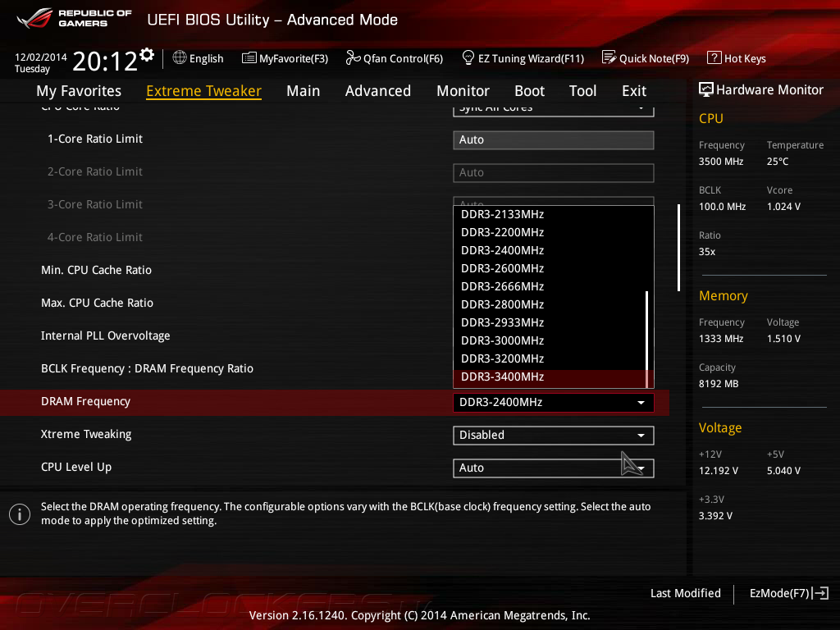Open the Tool tab
Image resolution: width=840 pixels, height=630 pixels.
click(583, 91)
